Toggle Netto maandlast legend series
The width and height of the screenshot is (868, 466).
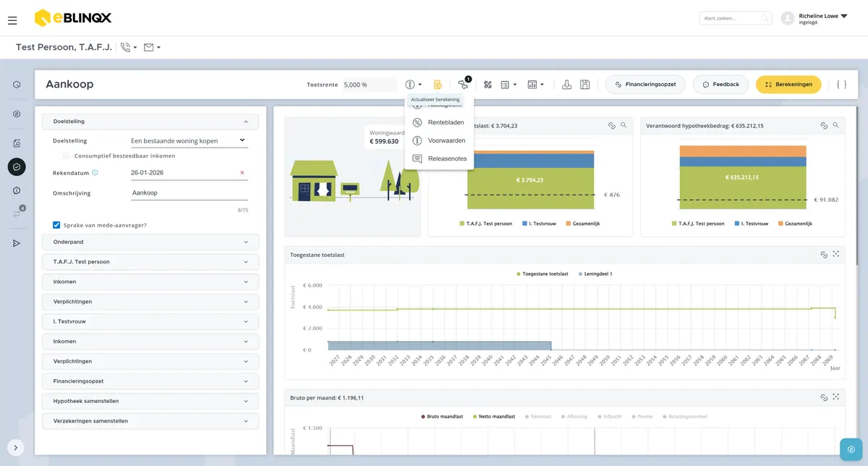pos(494,417)
